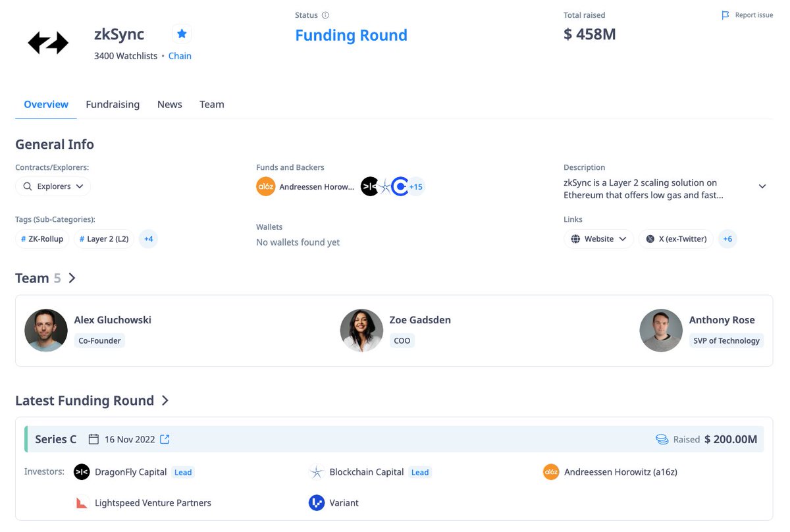Screen dimensions: 790x532
Task: Click the Lead badge next to DragonFly Capital
Action: coord(183,472)
